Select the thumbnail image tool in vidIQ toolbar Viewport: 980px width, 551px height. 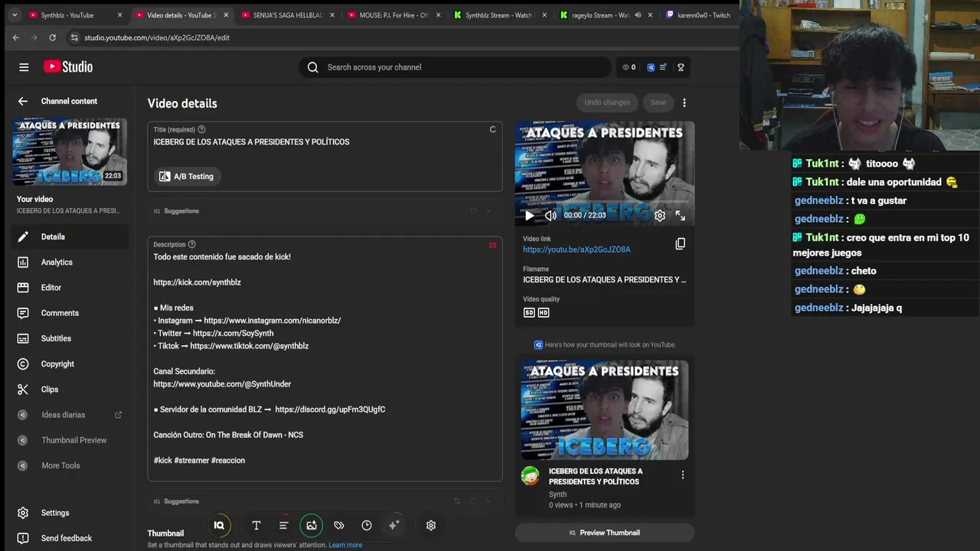click(x=312, y=526)
